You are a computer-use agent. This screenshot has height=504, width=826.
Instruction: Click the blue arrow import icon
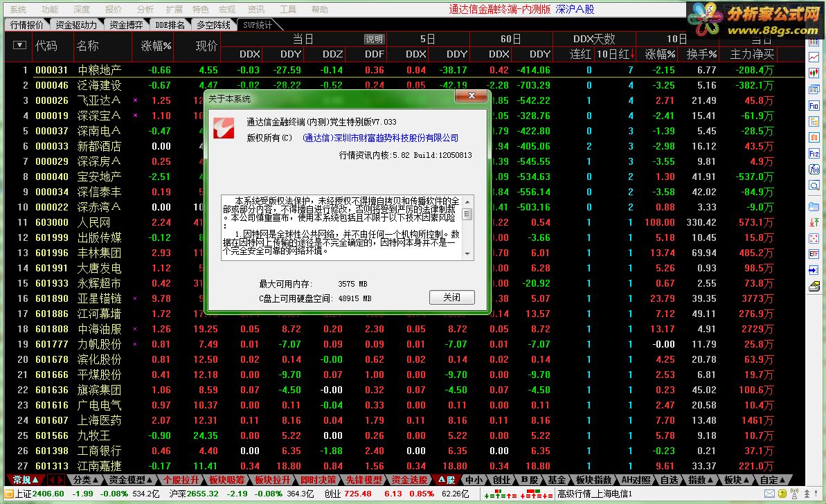(814, 270)
